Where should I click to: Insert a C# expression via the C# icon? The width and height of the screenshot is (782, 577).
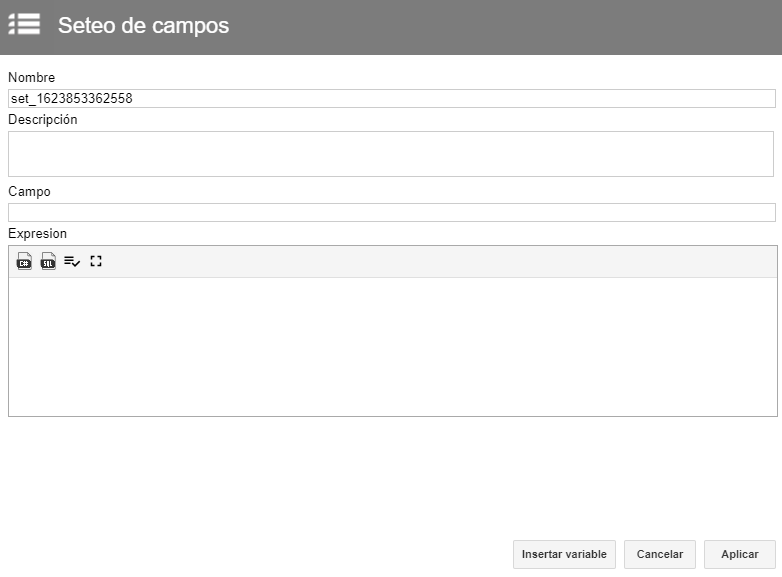coord(24,261)
